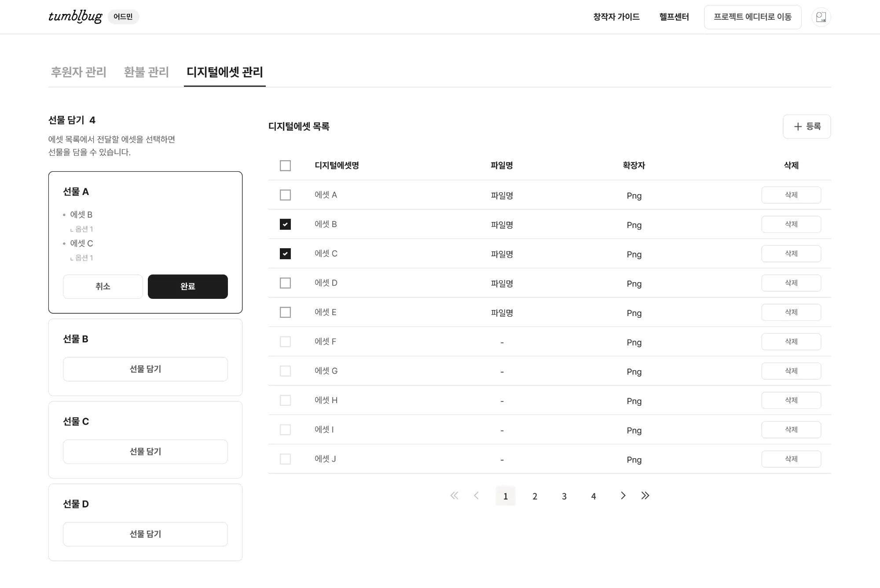Screen dimensions: 880x588
Task: Check the 에셋 A checkbox
Action: [285, 195]
